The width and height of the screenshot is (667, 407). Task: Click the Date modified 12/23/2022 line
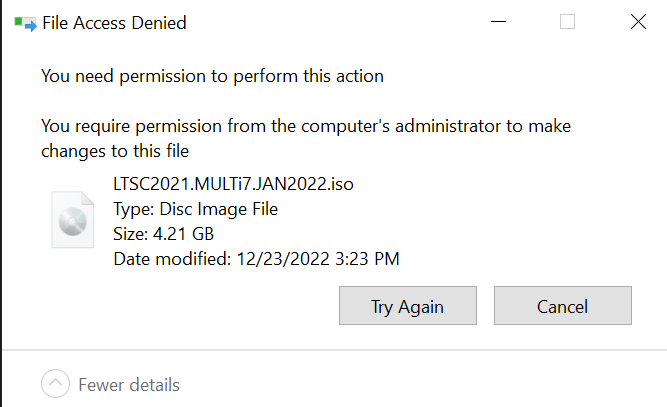[256, 259]
